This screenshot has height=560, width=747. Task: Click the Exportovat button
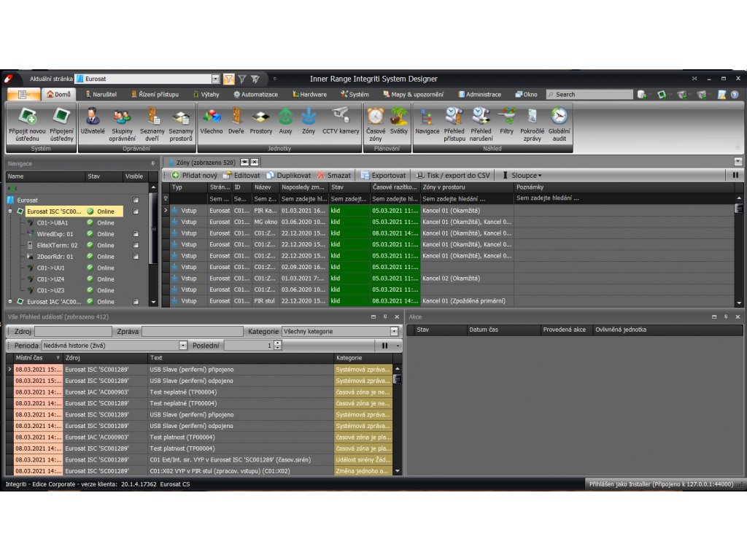coord(384,176)
